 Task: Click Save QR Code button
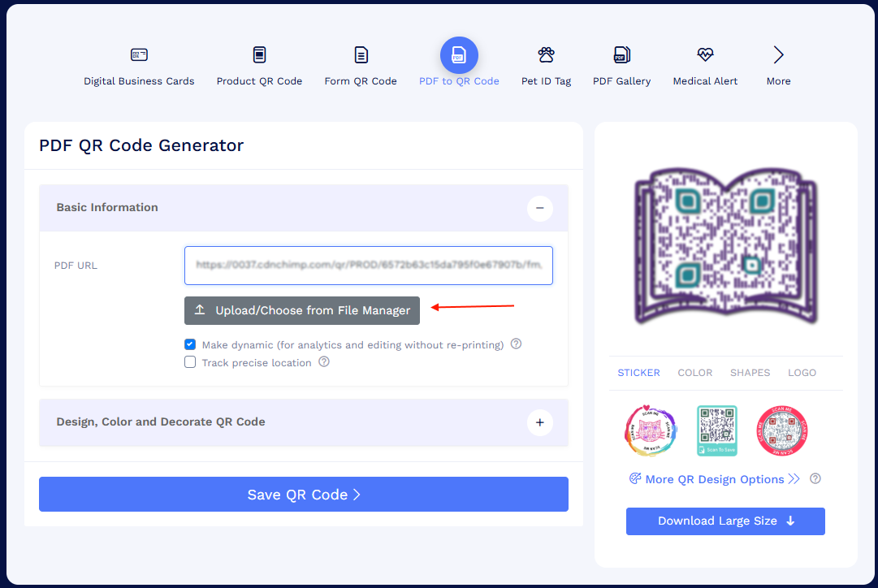click(304, 494)
